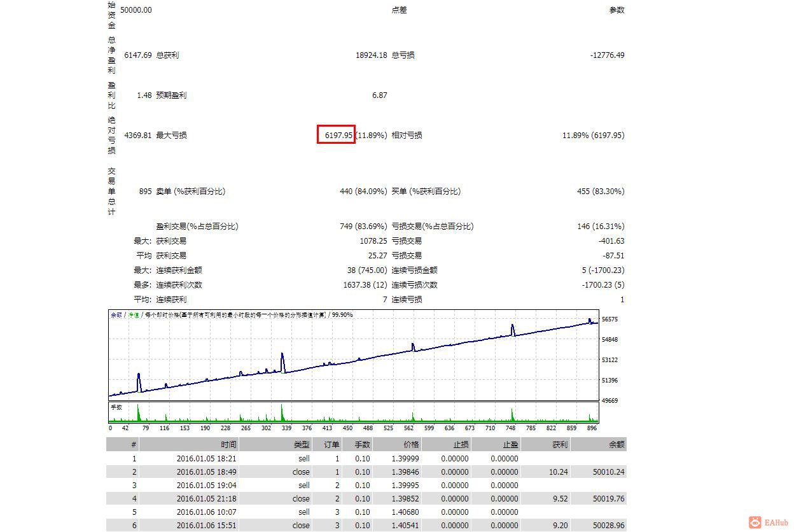Select the total net profit value 6147.69
The image size is (794, 532).
coord(137,55)
